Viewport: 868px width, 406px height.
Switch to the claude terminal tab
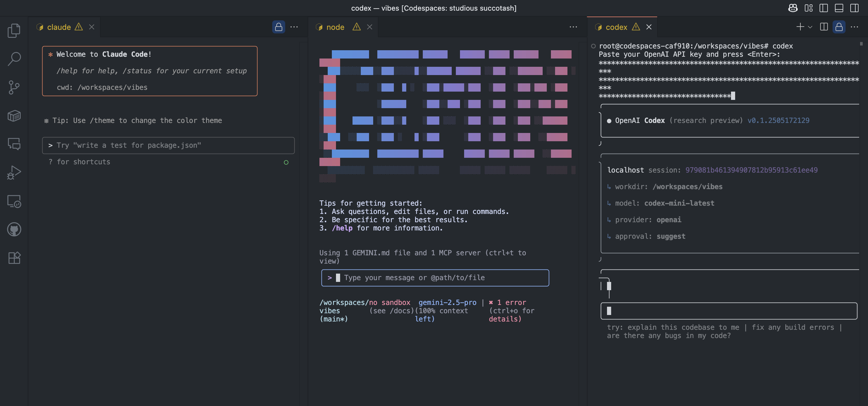coord(59,27)
